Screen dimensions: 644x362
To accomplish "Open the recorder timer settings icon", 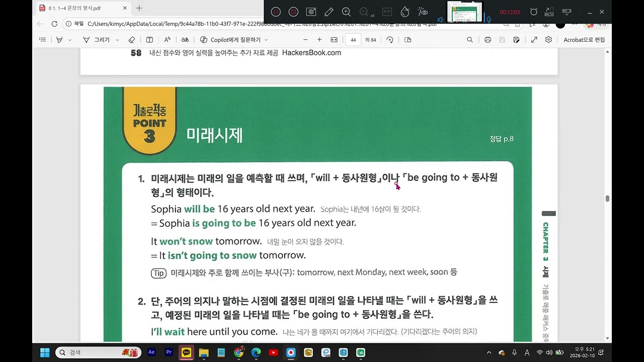I will point(534,12).
